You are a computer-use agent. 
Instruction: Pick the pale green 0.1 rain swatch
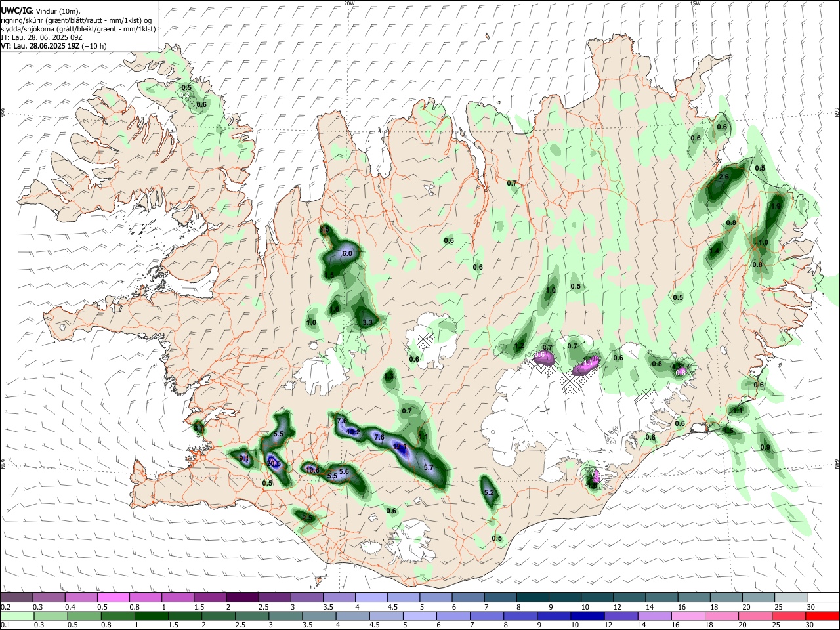(17, 616)
